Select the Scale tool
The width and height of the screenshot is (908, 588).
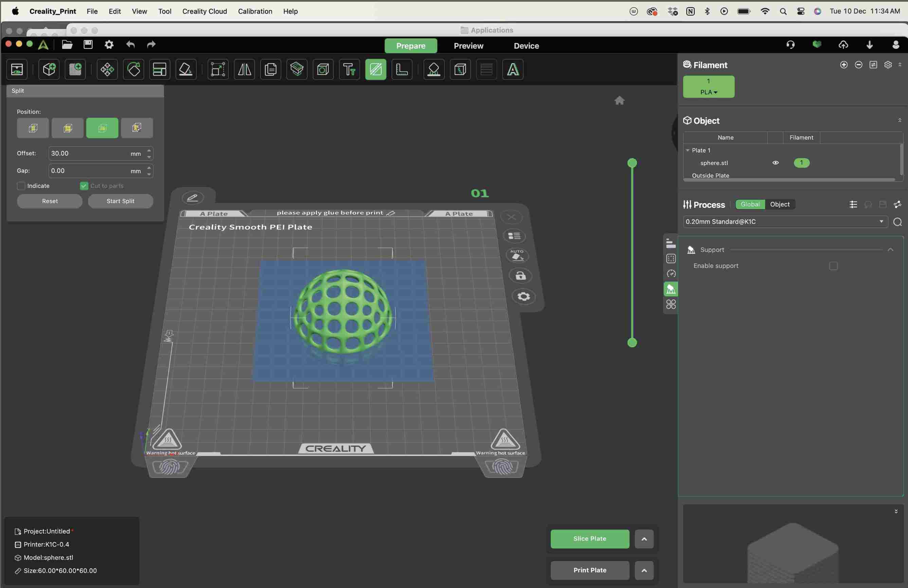[x=218, y=69]
